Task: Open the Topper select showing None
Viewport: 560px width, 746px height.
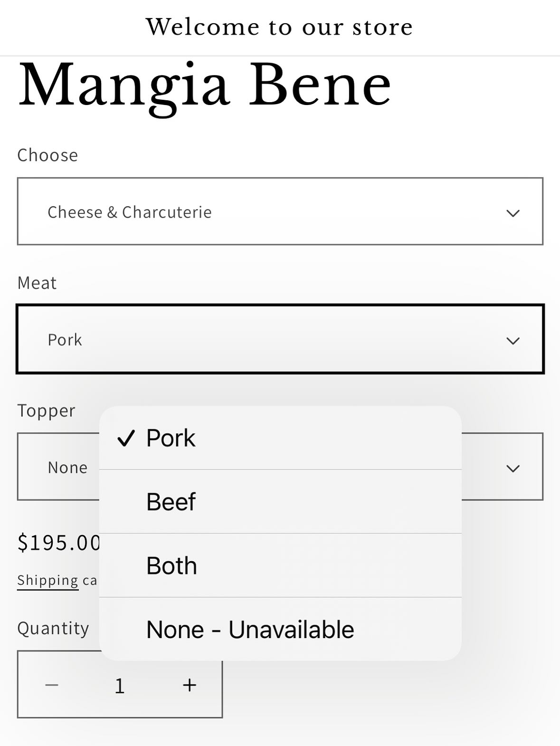Action: [58, 468]
